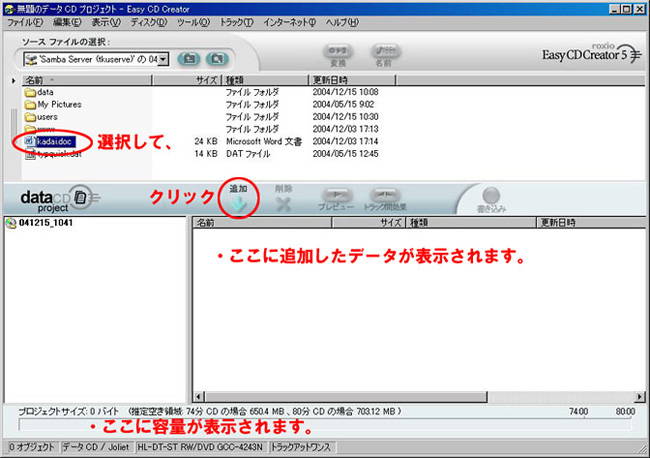Viewport: 650px width, 458px height.
Task: Click the データ CD / Joliet status entry
Action: 96,447
